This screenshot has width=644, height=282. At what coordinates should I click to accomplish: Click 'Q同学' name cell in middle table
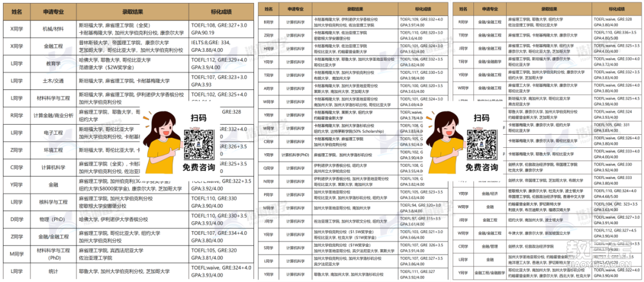click(268, 168)
